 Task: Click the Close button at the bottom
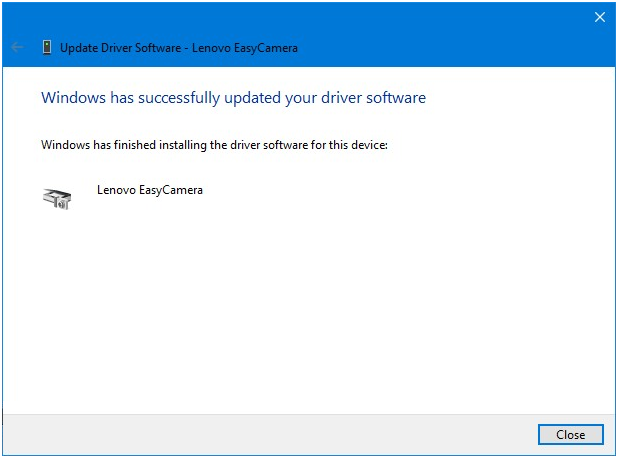(570, 434)
